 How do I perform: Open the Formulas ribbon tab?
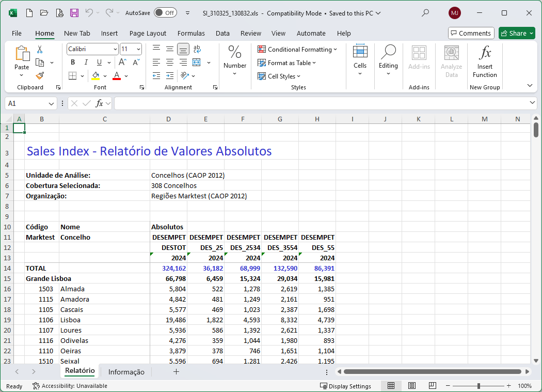pos(191,33)
